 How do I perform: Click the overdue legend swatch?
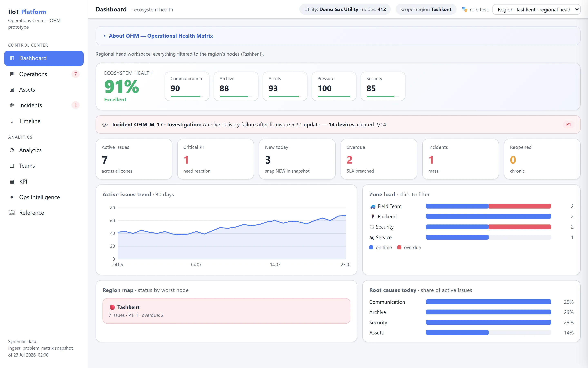399,248
